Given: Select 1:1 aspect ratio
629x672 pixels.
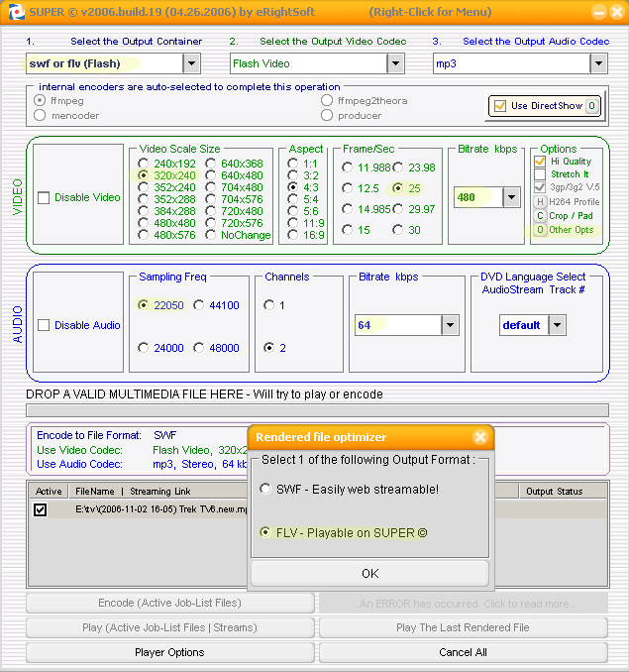Looking at the screenshot, I should point(293,164).
